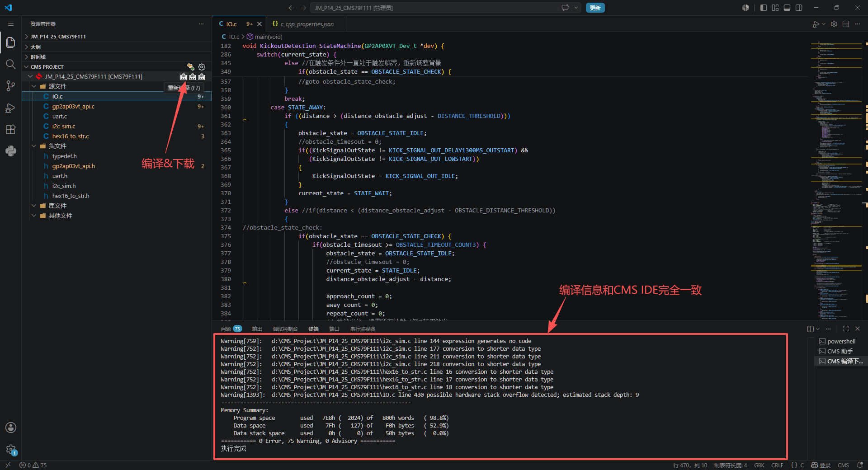Click the 更新 update button

595,8
